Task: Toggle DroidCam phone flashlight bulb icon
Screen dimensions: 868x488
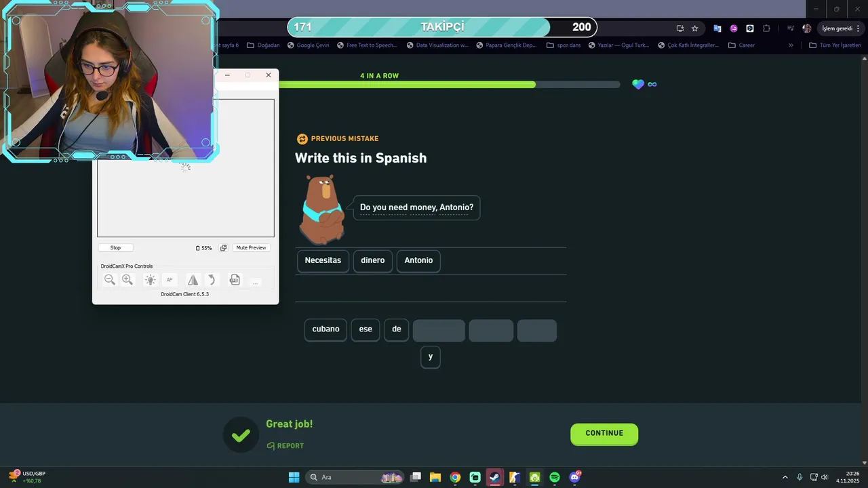Action: click(x=151, y=280)
